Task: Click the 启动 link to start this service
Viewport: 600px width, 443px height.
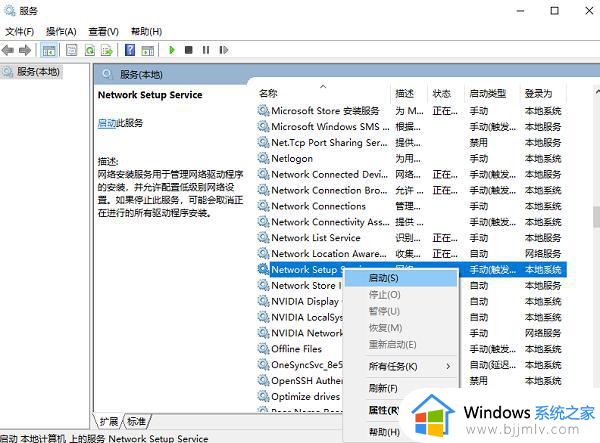Action: (107, 123)
